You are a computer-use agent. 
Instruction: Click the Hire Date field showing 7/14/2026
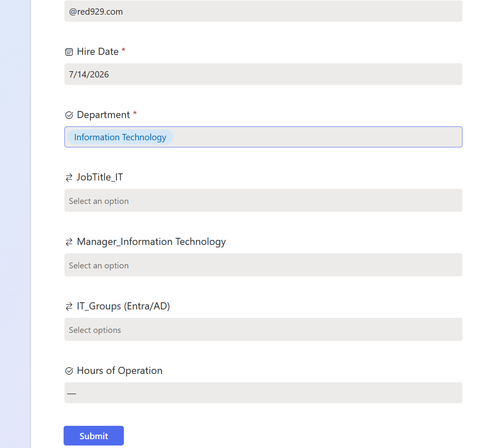263,74
